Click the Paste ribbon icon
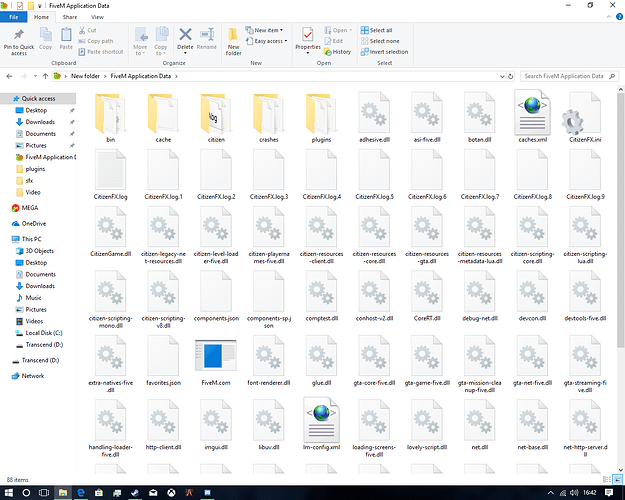 click(66, 39)
